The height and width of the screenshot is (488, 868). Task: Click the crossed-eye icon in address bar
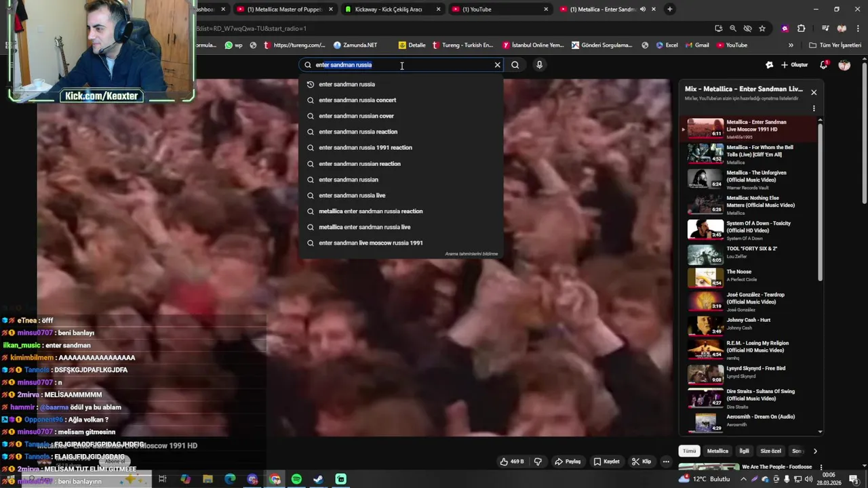(747, 28)
